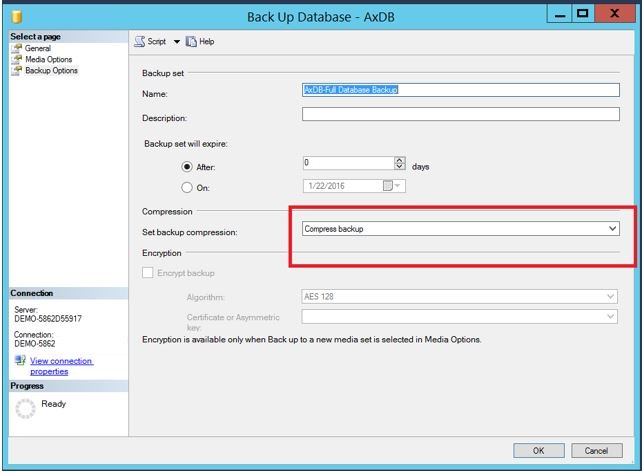Click the Backup Options page icon
This screenshot has height=474, width=642.
click(x=17, y=71)
